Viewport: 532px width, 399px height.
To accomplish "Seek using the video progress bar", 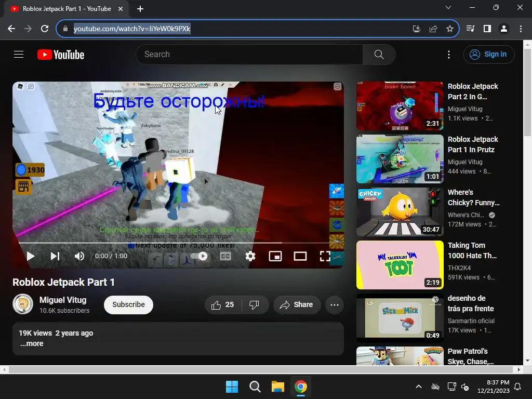I will pos(178,243).
